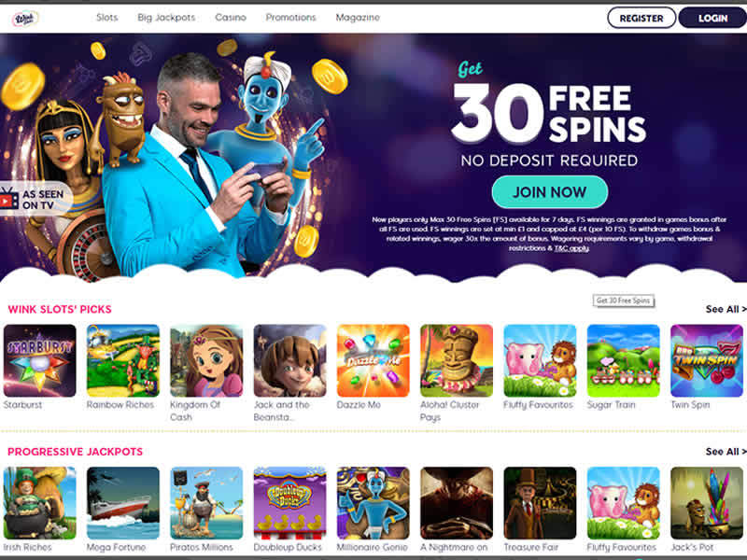Viewport: 747px width, 560px height.
Task: Open the Casino navigation item
Action: [231, 18]
